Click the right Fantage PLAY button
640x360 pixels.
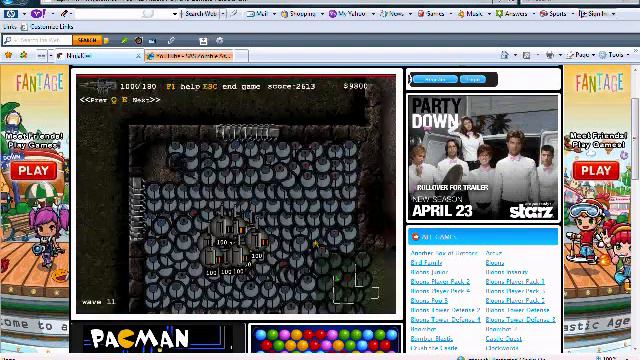pos(596,171)
